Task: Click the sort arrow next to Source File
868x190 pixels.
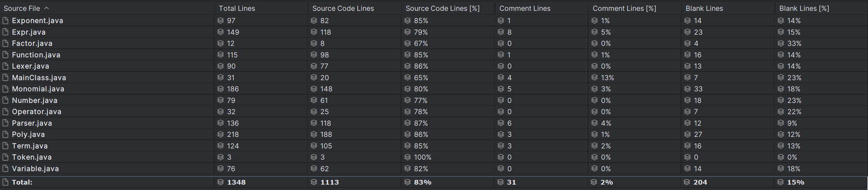Action: 46,8
